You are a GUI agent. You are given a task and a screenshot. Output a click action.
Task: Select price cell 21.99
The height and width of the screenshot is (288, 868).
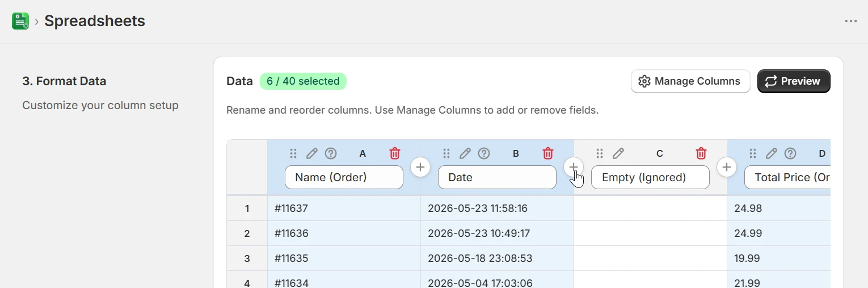coord(778,279)
